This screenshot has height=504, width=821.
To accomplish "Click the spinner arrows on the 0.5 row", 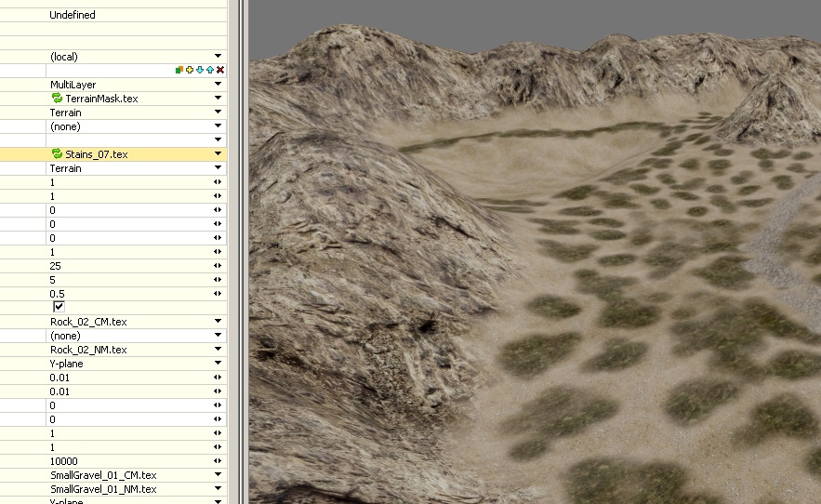I will point(218,294).
